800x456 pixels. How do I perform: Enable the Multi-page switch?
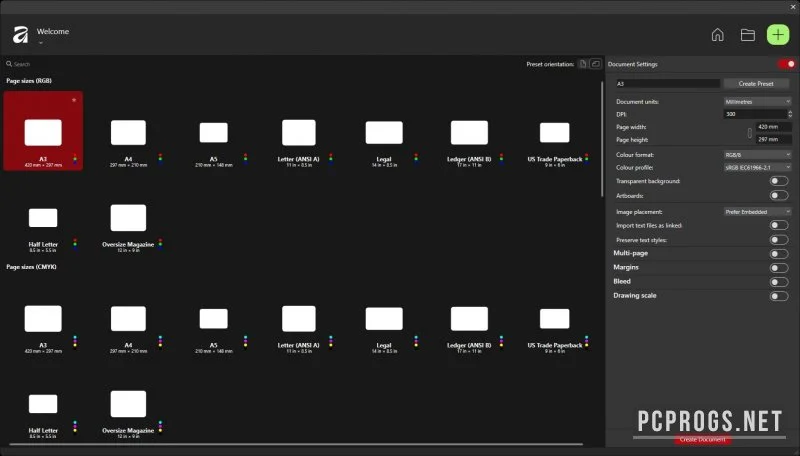click(779, 254)
